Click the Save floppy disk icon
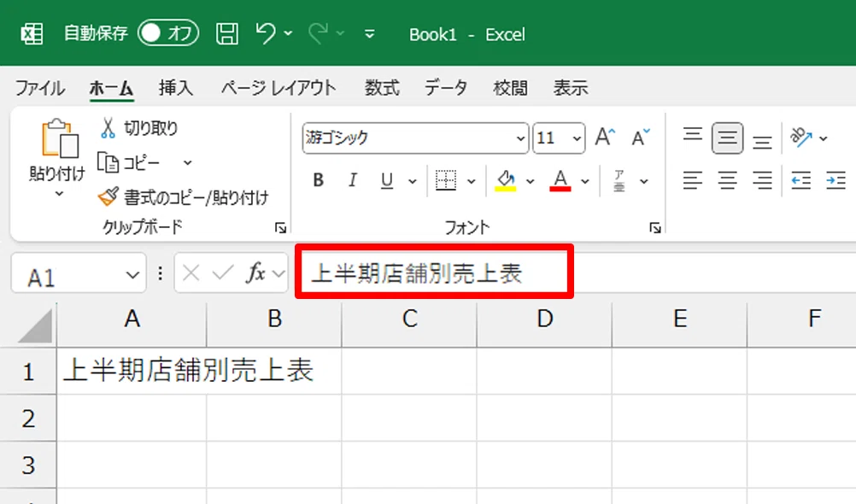This screenshot has width=856, height=504. 227,34
